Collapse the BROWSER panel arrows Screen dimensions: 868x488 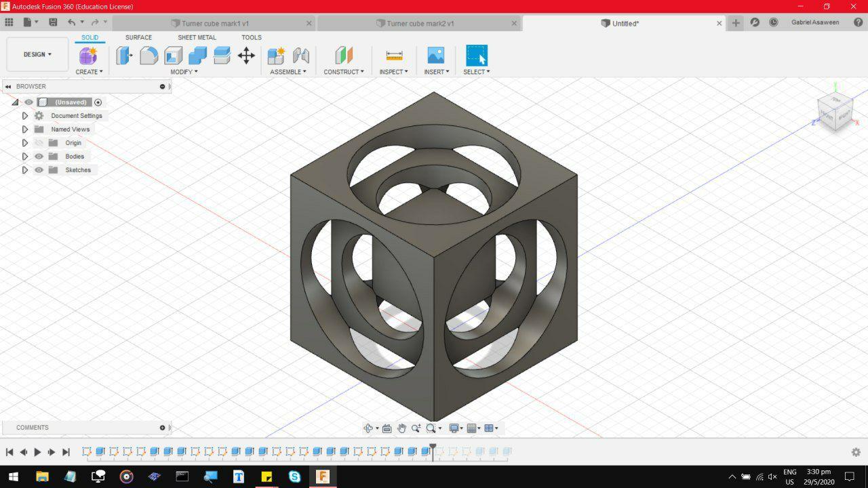point(8,87)
